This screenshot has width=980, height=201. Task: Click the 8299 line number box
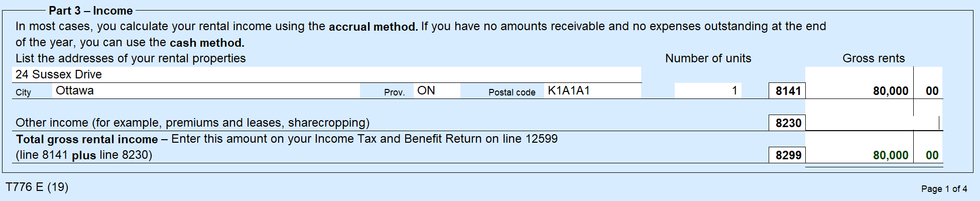coord(787,155)
